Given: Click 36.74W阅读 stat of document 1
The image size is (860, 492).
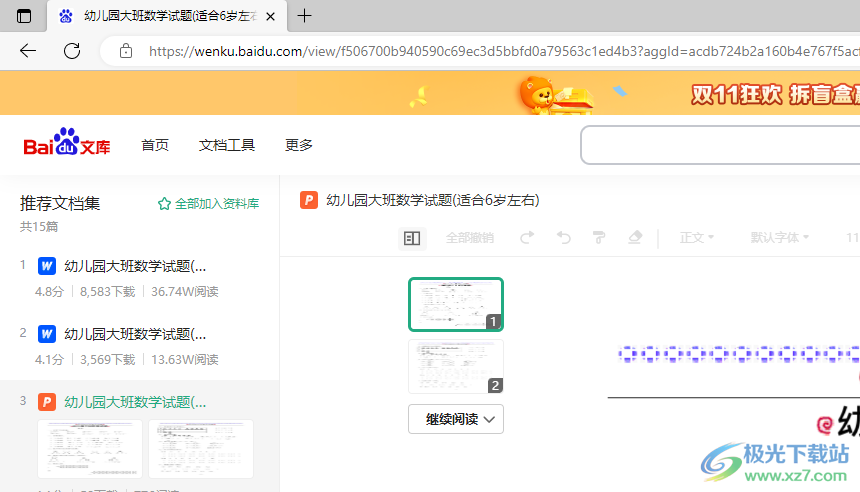Looking at the screenshot, I should pos(185,291).
